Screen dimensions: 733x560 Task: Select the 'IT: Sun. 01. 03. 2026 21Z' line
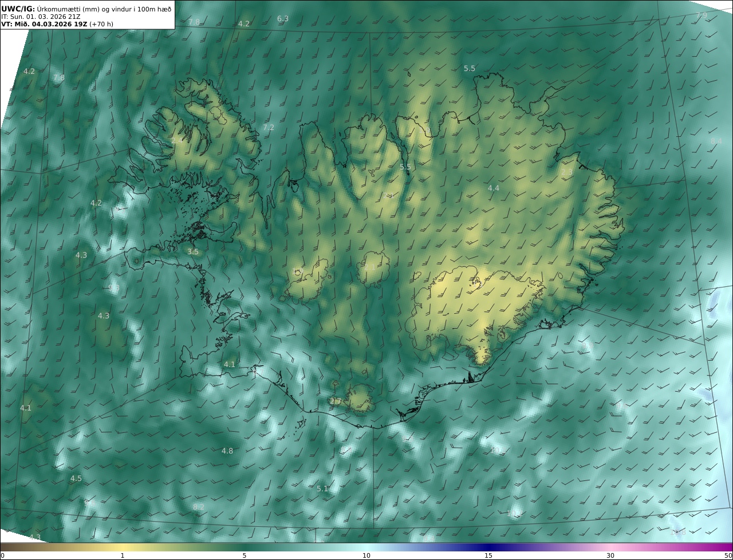pyautogui.click(x=41, y=17)
